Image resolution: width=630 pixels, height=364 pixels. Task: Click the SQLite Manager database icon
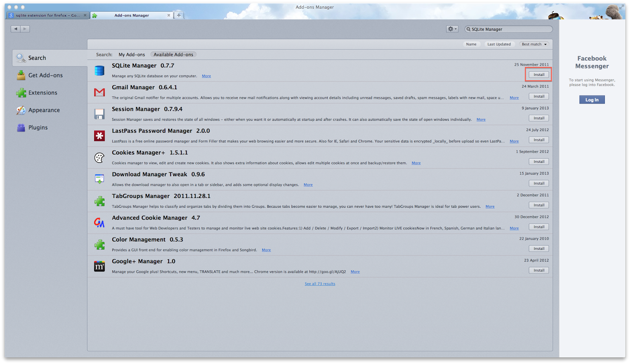99,70
